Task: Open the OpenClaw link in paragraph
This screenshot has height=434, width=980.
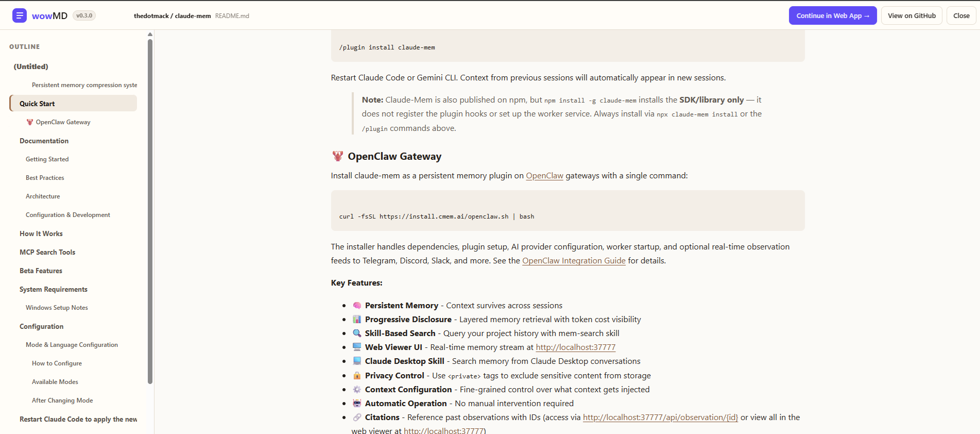Action: click(x=544, y=176)
